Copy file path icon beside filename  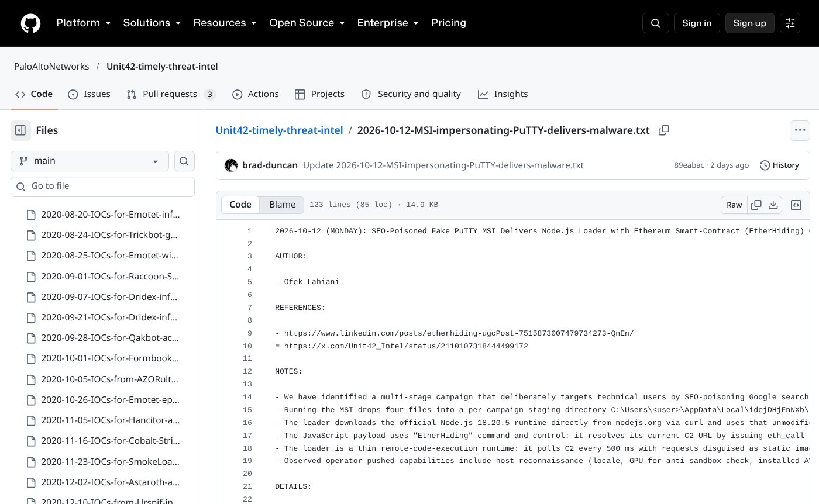(x=664, y=130)
